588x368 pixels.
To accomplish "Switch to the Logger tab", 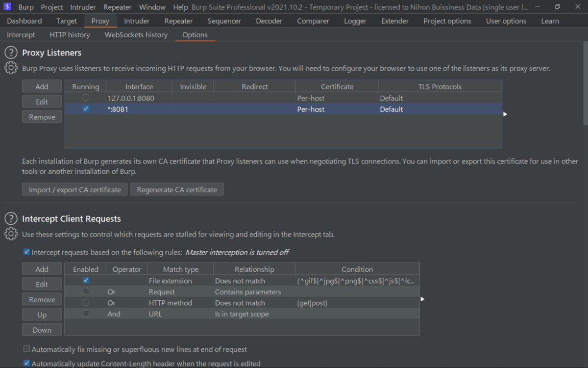I will coord(355,21).
